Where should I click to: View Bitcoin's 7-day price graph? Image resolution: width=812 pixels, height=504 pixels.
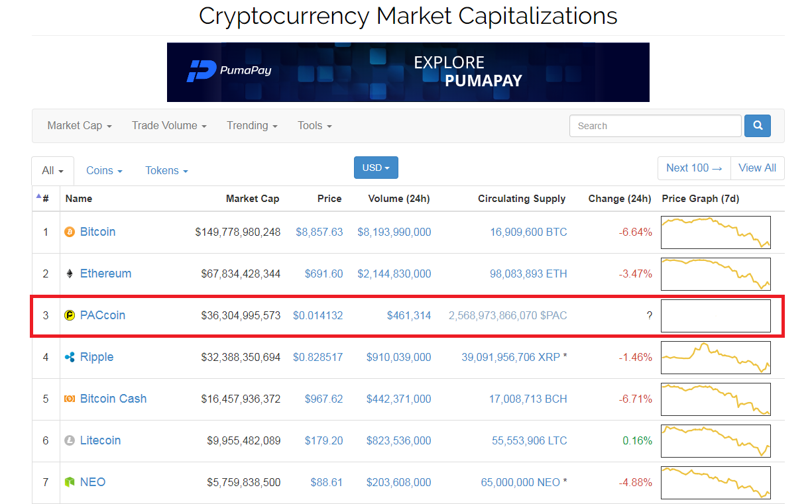click(x=716, y=232)
